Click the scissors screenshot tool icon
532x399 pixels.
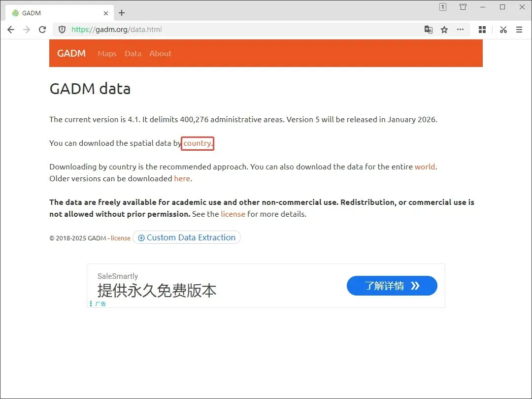pos(503,30)
